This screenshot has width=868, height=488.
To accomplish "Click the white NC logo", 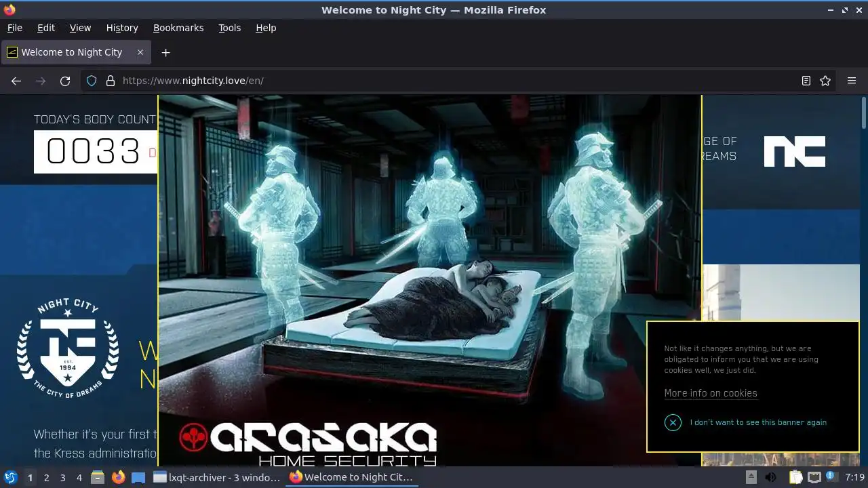I will [795, 151].
